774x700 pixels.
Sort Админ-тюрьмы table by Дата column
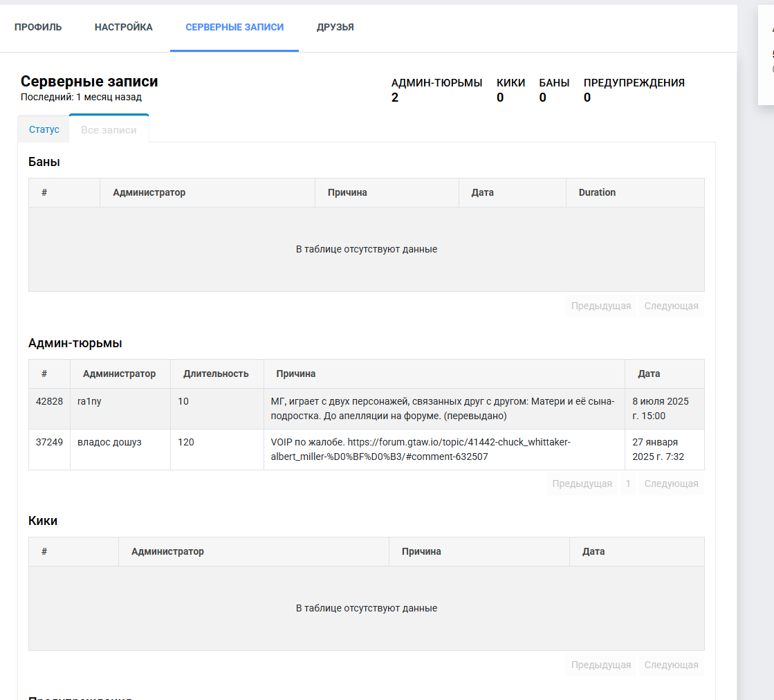(665, 374)
